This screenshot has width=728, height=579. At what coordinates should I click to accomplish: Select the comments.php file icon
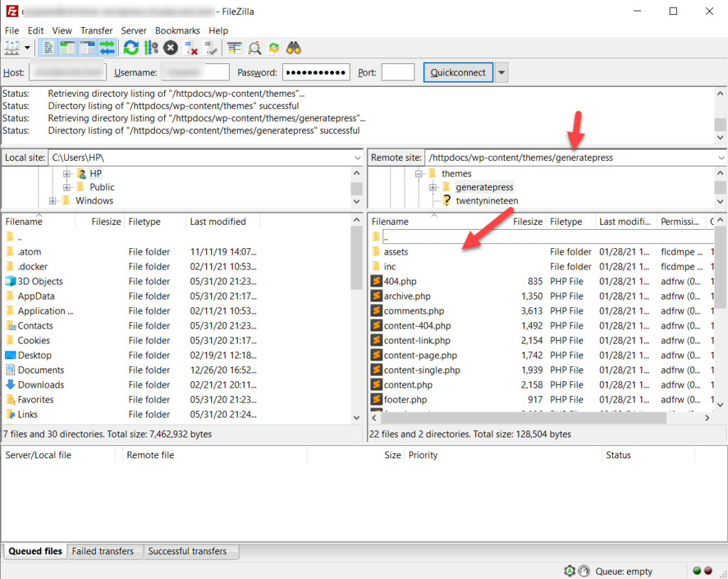click(377, 311)
